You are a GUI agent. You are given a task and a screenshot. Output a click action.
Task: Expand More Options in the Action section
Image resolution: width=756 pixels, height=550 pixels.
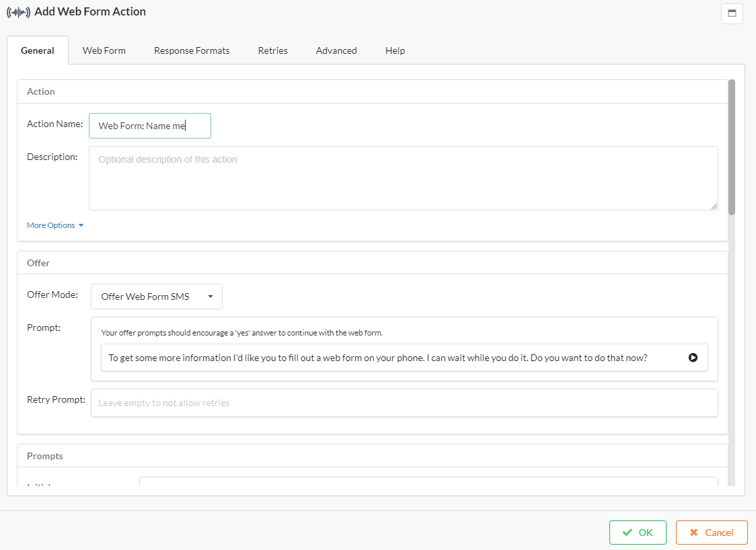click(x=55, y=225)
